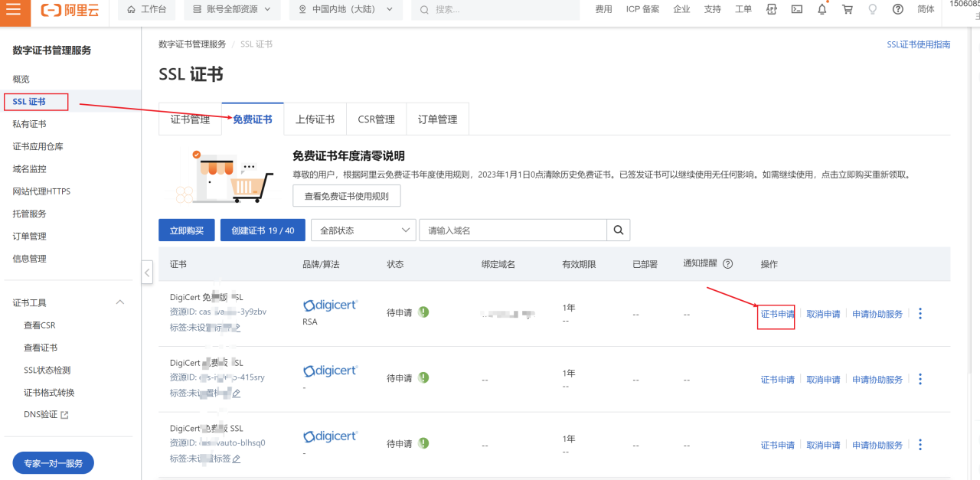Viewport: 980px width, 480px height.
Task: Open 域名监控 in the sidebar
Action: (29, 168)
